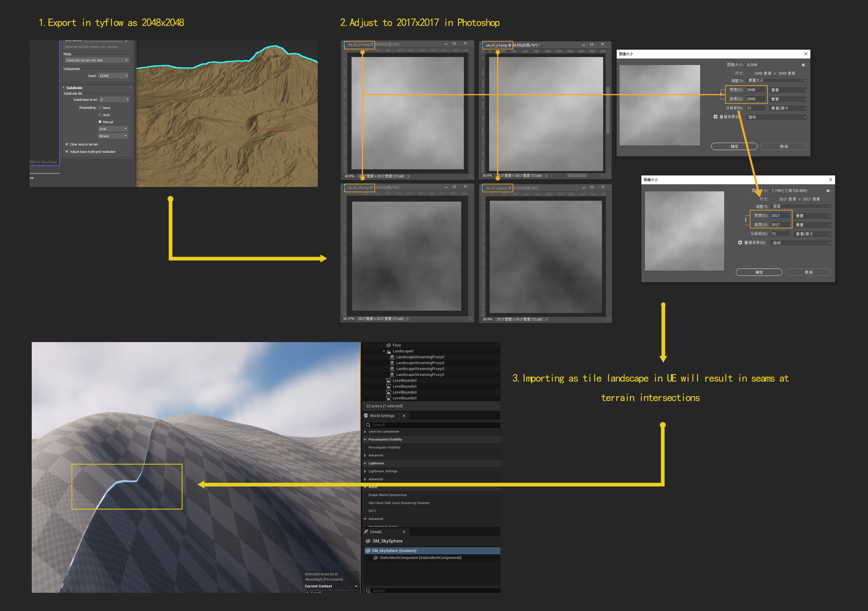
Task: Click the status bar arrow in ue_x0_y1.png window
Action: click(408, 176)
